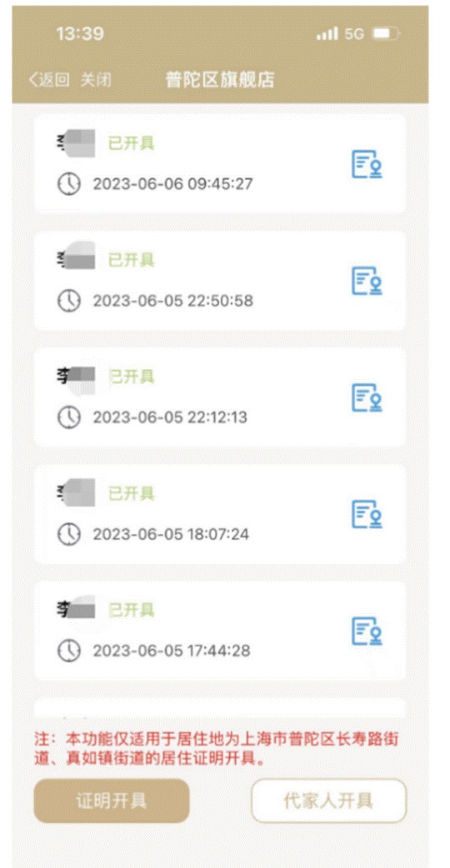Open certificate icon for 17:44:28 record
This screenshot has height=868, width=450.
point(367,631)
